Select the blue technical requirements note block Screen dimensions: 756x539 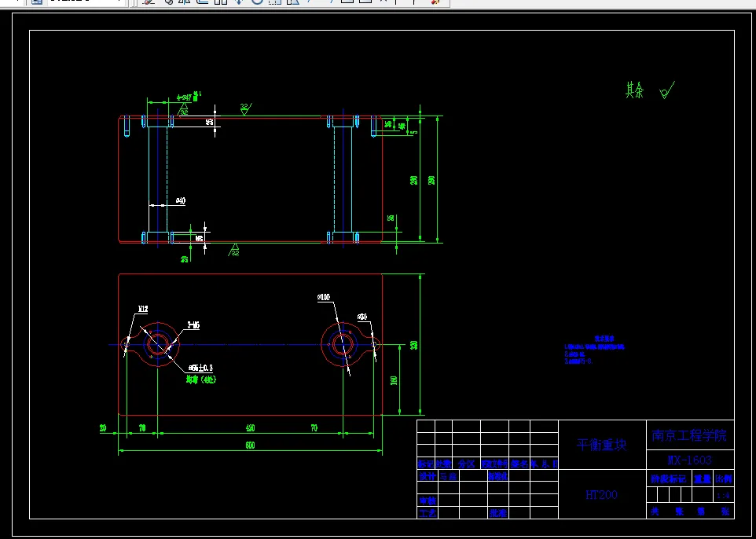click(x=594, y=350)
